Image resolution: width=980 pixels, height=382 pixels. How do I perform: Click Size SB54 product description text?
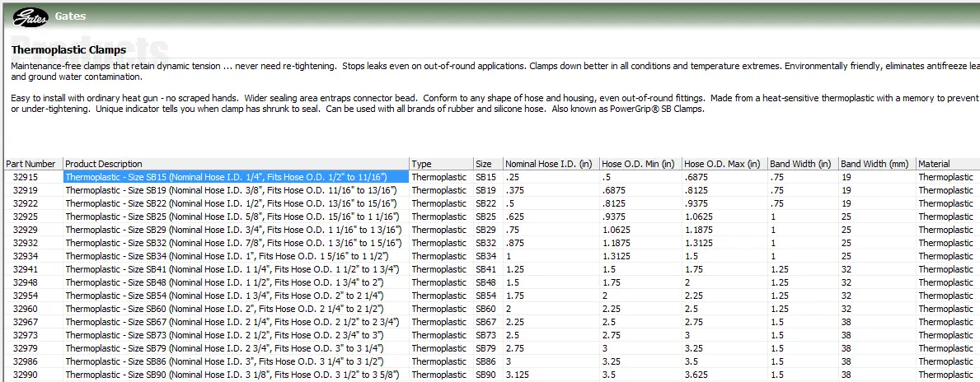[224, 296]
